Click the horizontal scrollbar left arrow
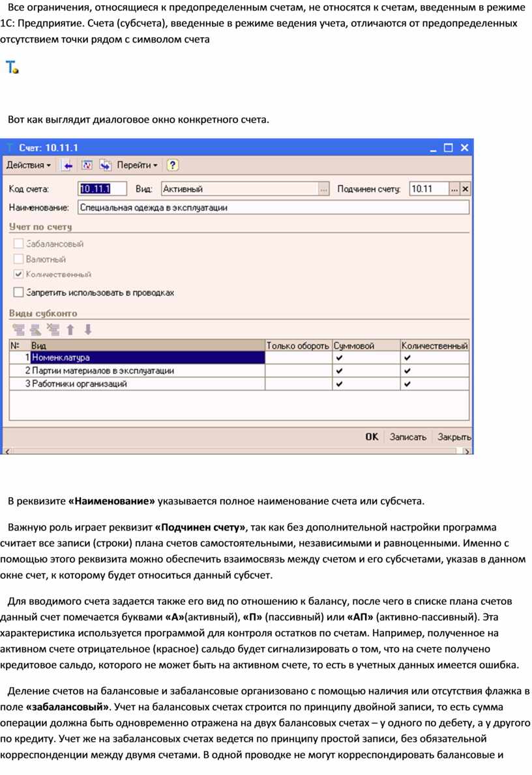532x775 pixels. (x=7, y=451)
